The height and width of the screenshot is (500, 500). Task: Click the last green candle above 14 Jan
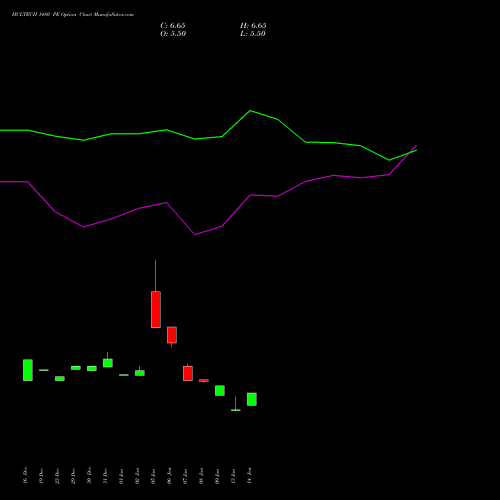(252, 399)
